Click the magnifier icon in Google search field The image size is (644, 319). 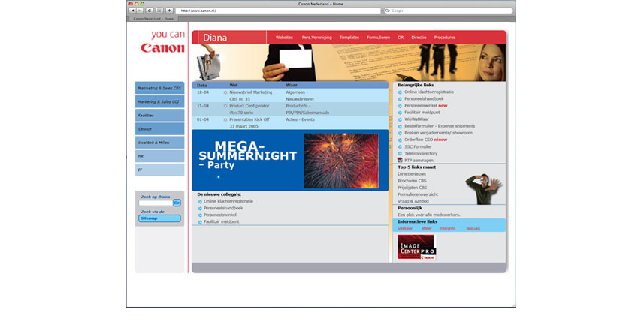pos(387,11)
